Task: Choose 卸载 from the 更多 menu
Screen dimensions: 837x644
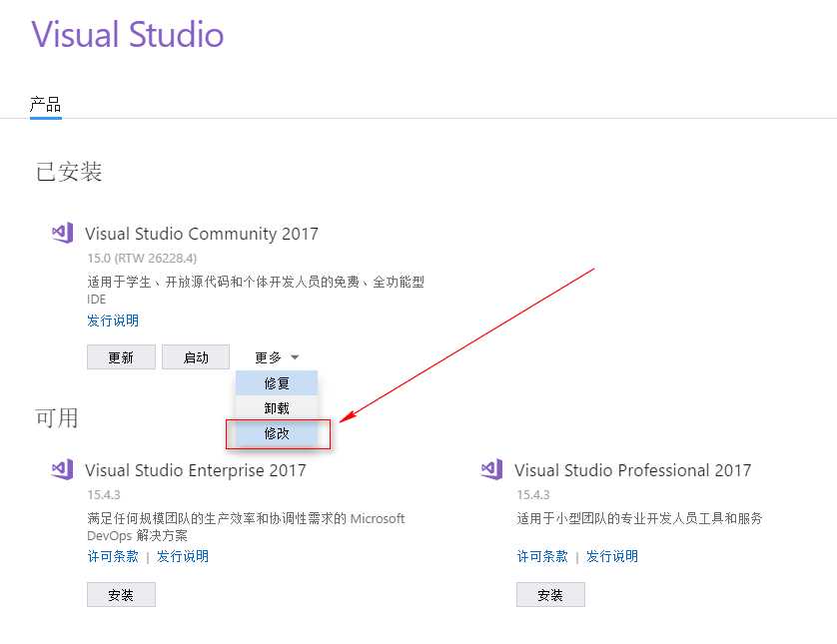Action: click(x=277, y=408)
